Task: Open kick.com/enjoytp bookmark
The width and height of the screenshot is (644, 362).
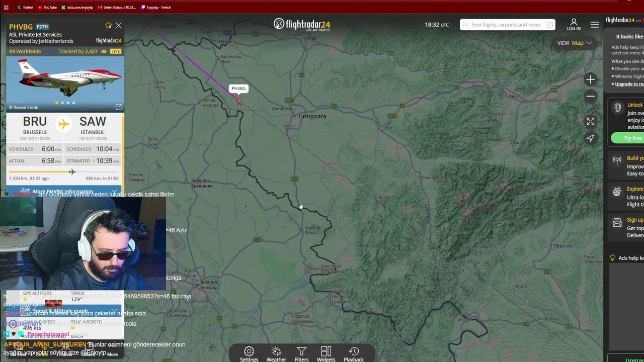Action: click(77, 8)
